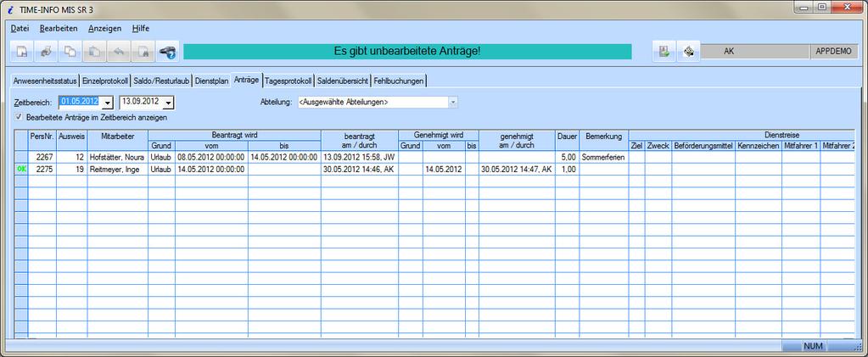The width and height of the screenshot is (868, 357).
Task: Click the 'Es gibt unbearbeitete Anträge!' banner
Action: point(407,52)
